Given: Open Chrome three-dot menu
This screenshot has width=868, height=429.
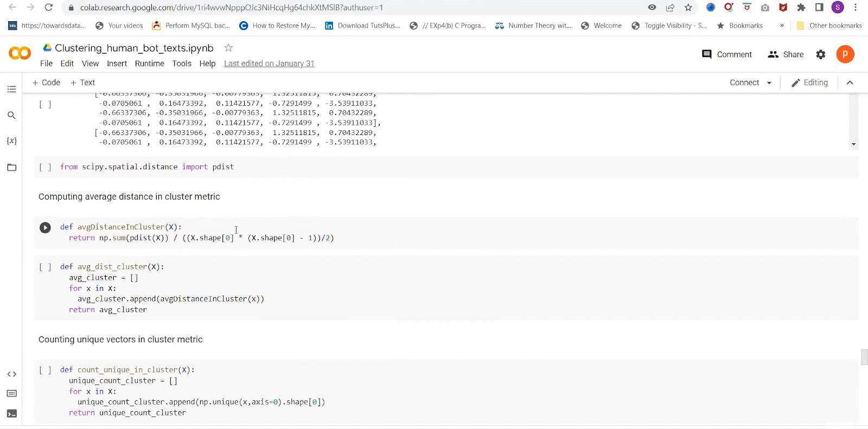Looking at the screenshot, I should (x=856, y=8).
